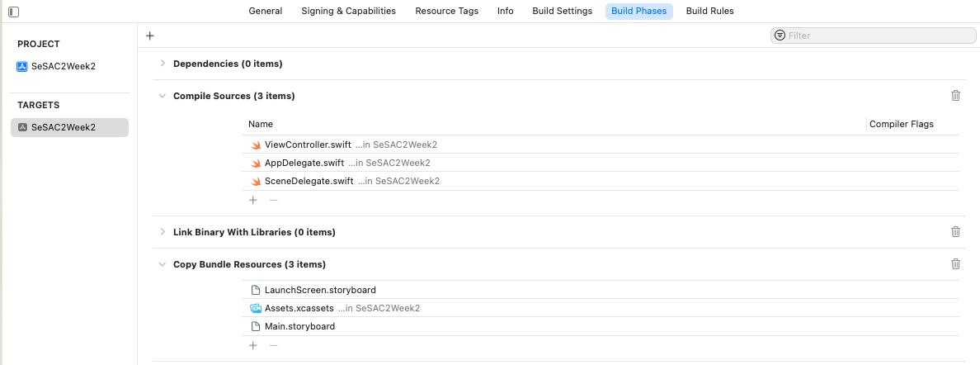
Task: Add a file to Copy Bundle Resources
Action: [x=253, y=345]
